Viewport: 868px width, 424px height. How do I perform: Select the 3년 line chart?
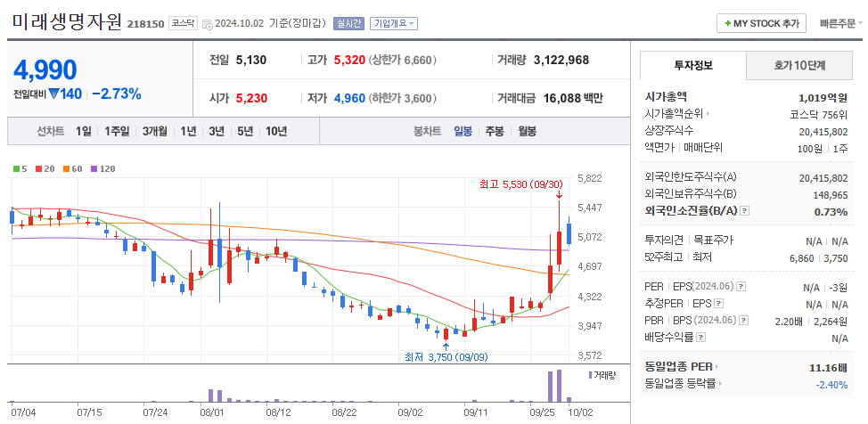click(217, 131)
